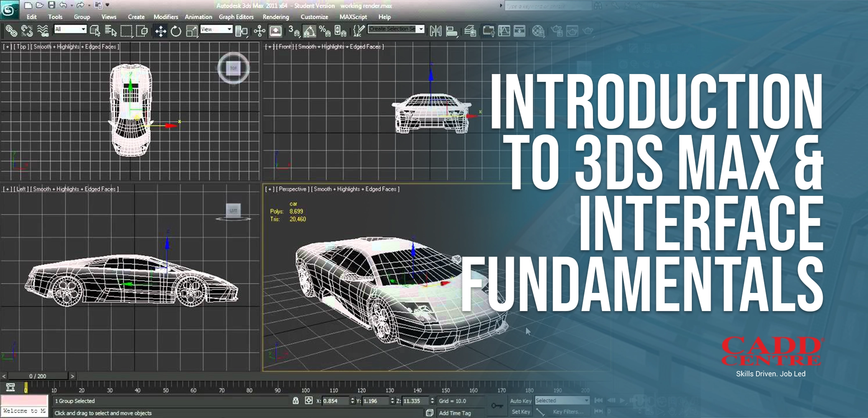The height and width of the screenshot is (418, 868).
Task: Open the Modifiers menu
Action: pyautogui.click(x=166, y=17)
